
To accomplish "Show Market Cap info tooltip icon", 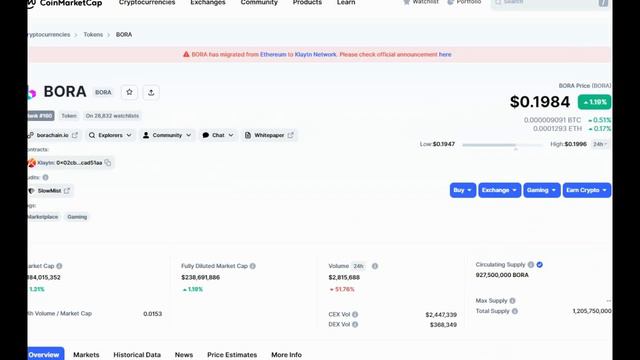I will (x=59, y=266).
